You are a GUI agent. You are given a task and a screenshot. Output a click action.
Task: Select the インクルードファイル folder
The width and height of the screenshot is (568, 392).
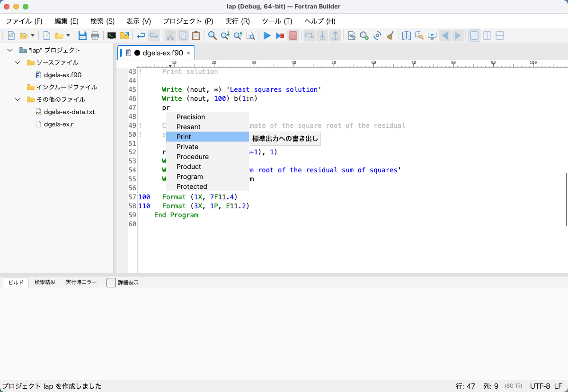tap(62, 87)
